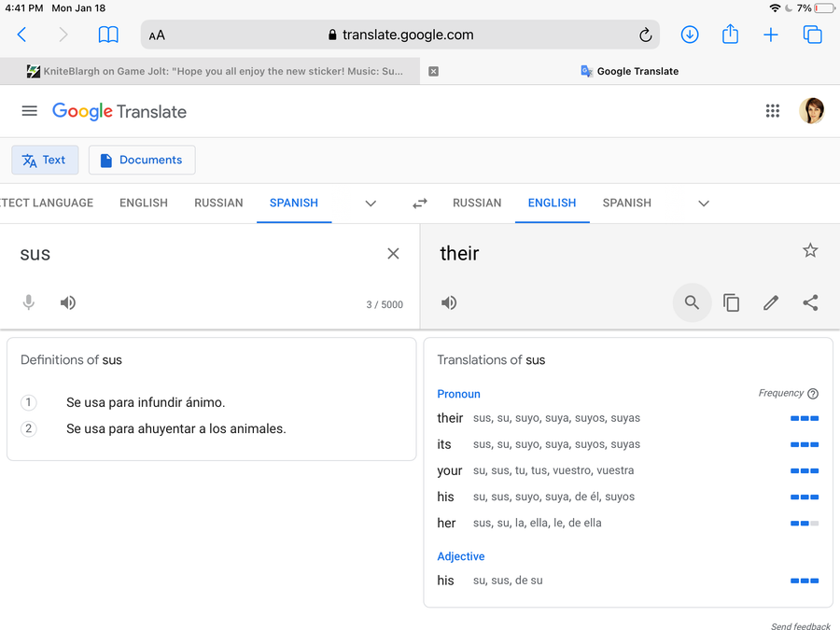Click Send feedback link
Screen dimensions: 840x630
pyautogui.click(x=801, y=626)
